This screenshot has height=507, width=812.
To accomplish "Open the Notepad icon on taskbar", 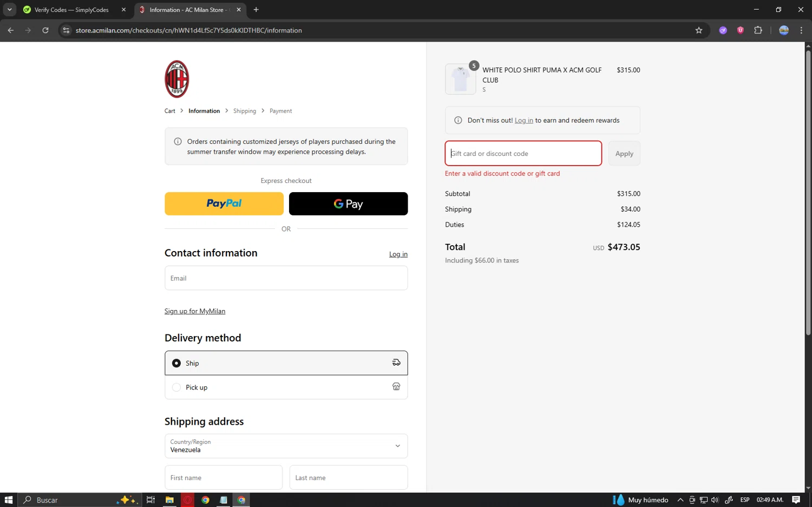I will point(223,499).
